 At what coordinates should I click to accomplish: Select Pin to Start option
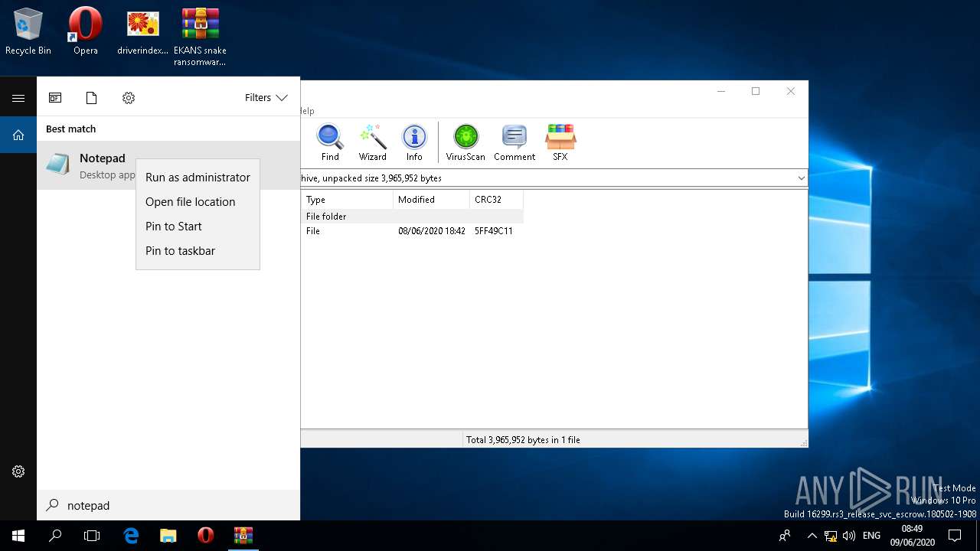pyautogui.click(x=198, y=227)
